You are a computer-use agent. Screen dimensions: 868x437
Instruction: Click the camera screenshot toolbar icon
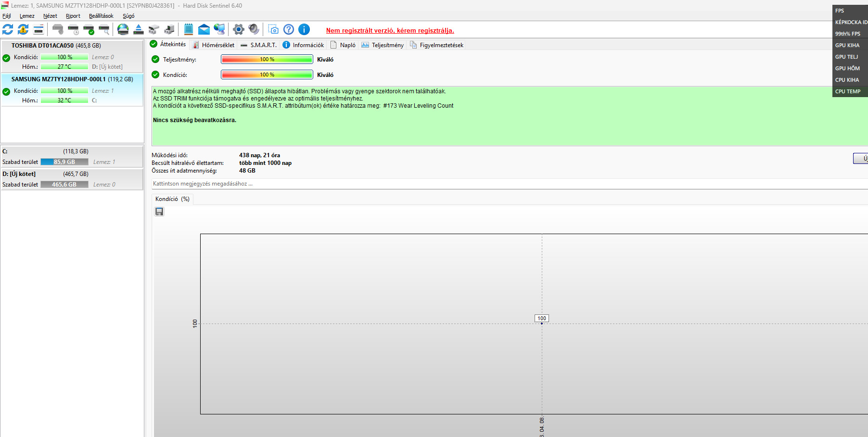[x=273, y=29]
